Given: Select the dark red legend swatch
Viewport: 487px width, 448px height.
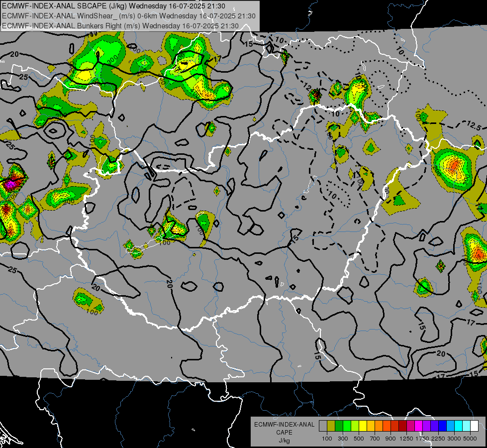Looking at the screenshot, I should pos(402,426).
